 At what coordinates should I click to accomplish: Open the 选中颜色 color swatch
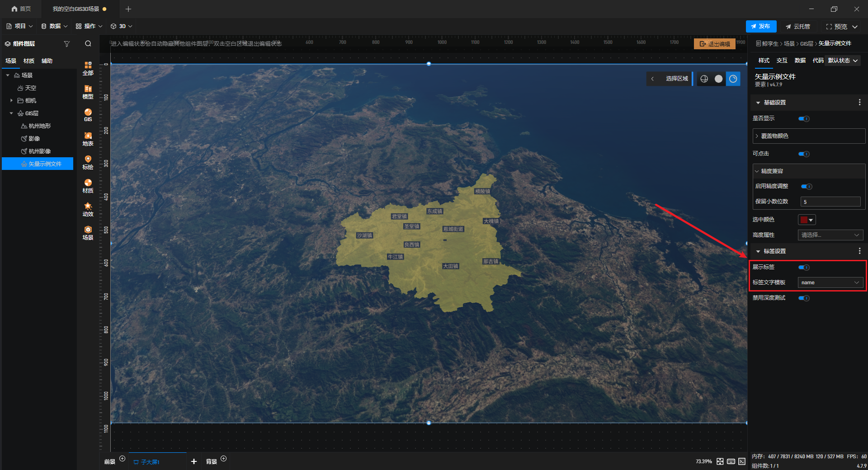pyautogui.click(x=807, y=220)
